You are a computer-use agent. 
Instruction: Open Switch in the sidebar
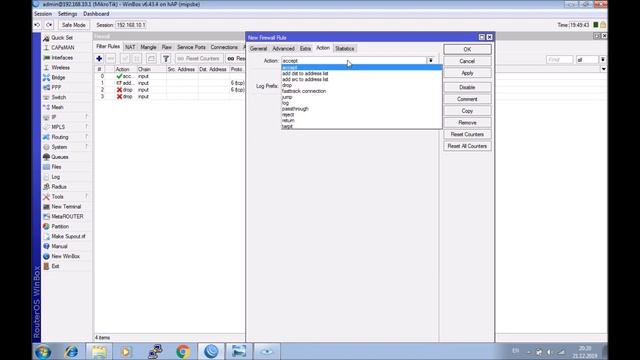tap(58, 97)
